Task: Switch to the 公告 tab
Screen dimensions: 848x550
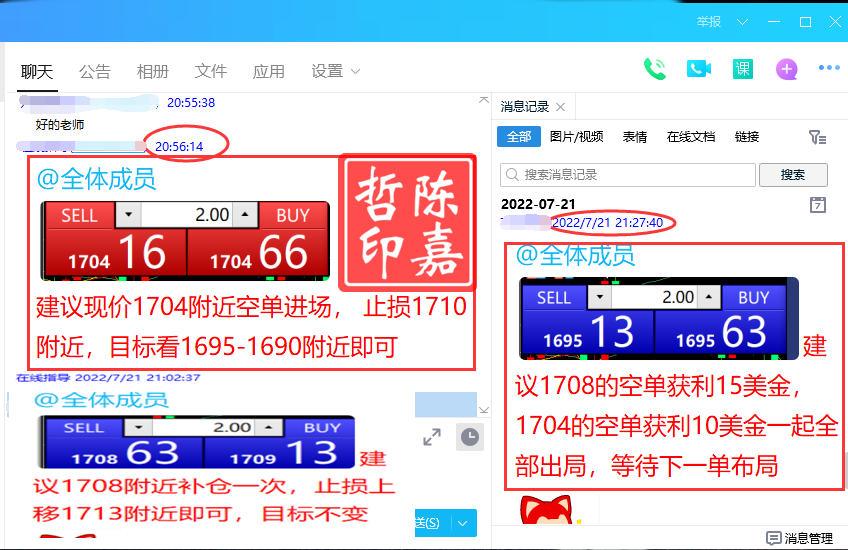Action: 95,72
